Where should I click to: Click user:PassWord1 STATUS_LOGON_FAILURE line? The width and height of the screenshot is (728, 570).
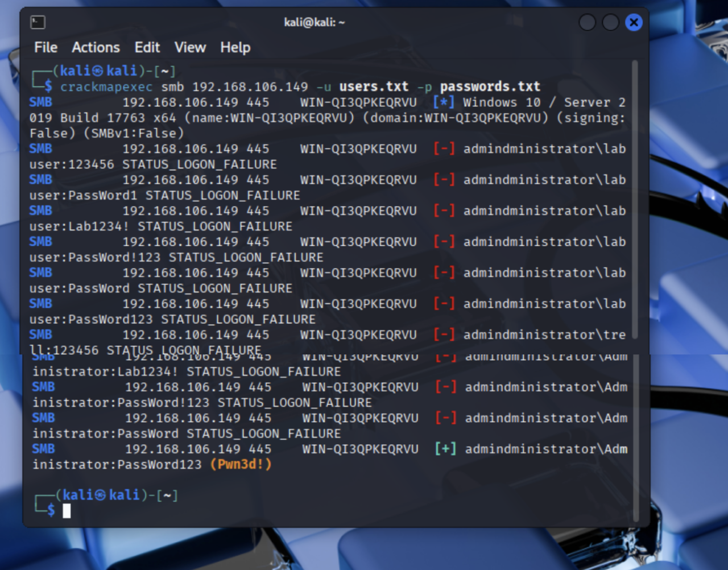(x=164, y=195)
